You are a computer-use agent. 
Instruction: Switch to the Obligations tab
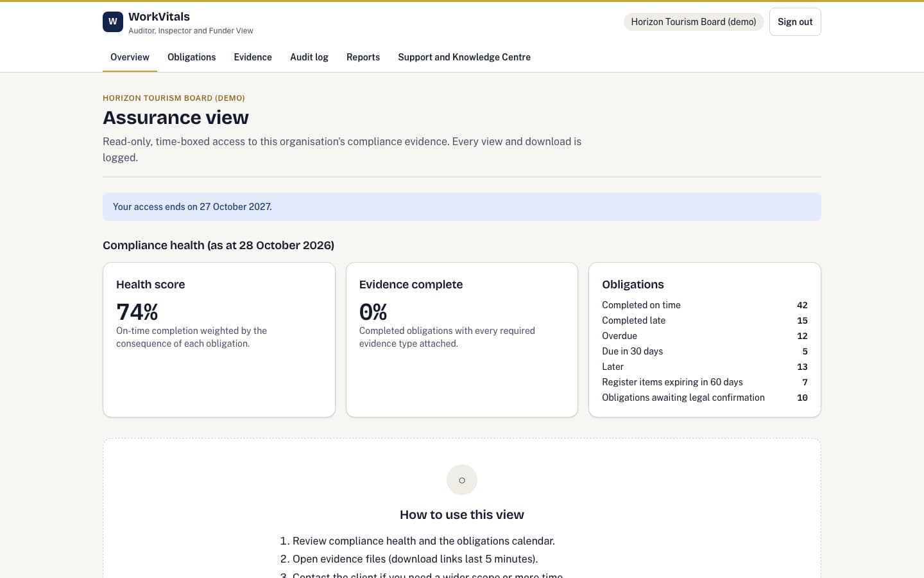(x=191, y=57)
